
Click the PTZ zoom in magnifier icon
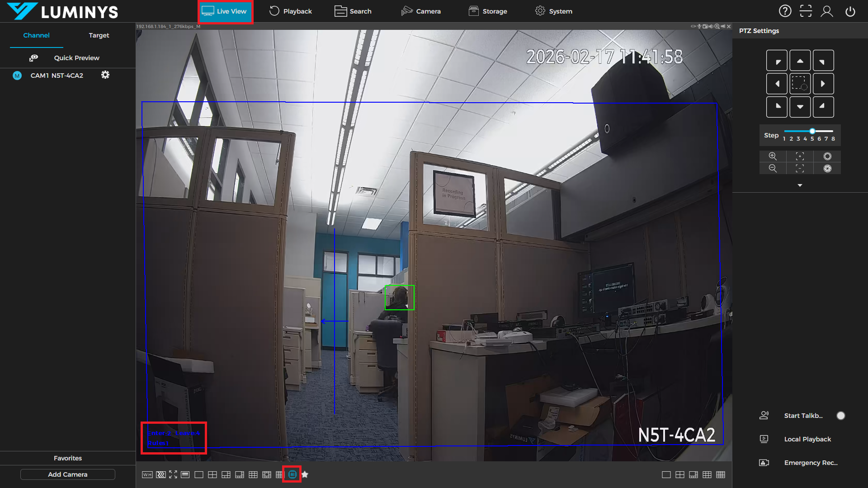(773, 156)
